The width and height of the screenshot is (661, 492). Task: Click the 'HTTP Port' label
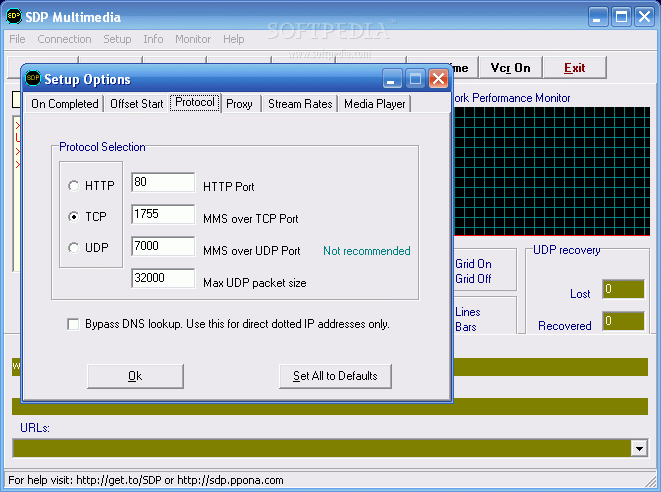[x=228, y=187]
